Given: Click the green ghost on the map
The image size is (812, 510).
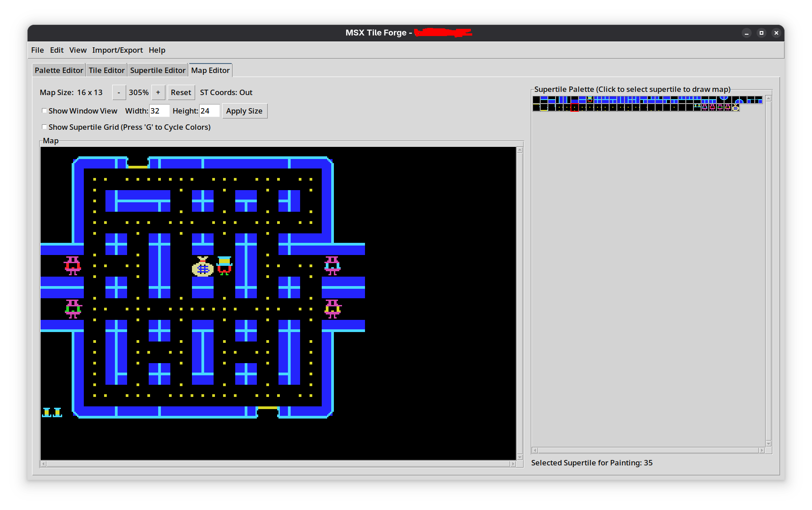Looking at the screenshot, I should (73, 309).
